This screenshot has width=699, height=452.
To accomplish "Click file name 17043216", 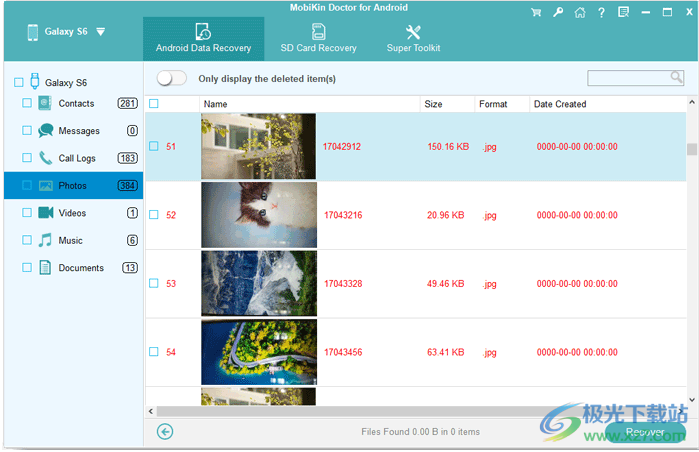I will (x=343, y=215).
